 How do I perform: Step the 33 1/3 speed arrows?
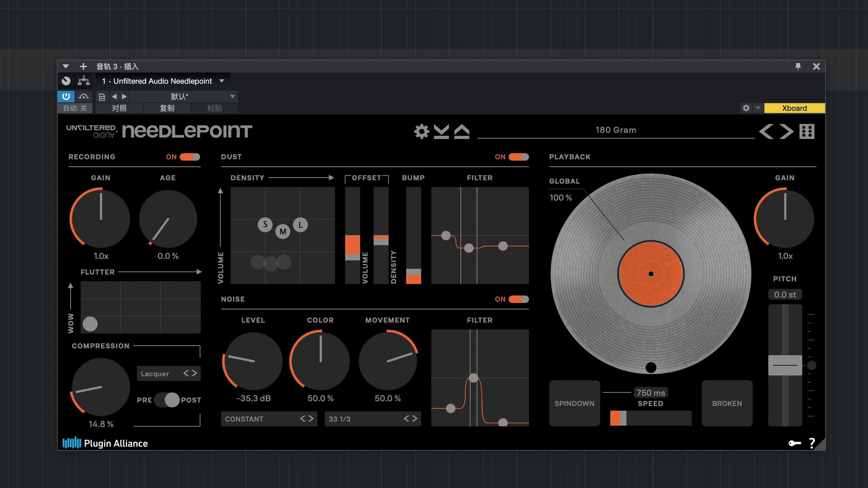(x=410, y=419)
